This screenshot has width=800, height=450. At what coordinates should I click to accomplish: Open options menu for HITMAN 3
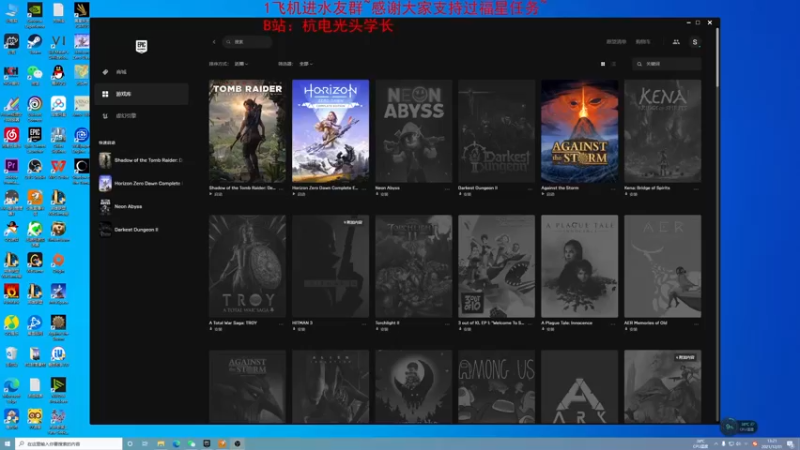(x=364, y=324)
